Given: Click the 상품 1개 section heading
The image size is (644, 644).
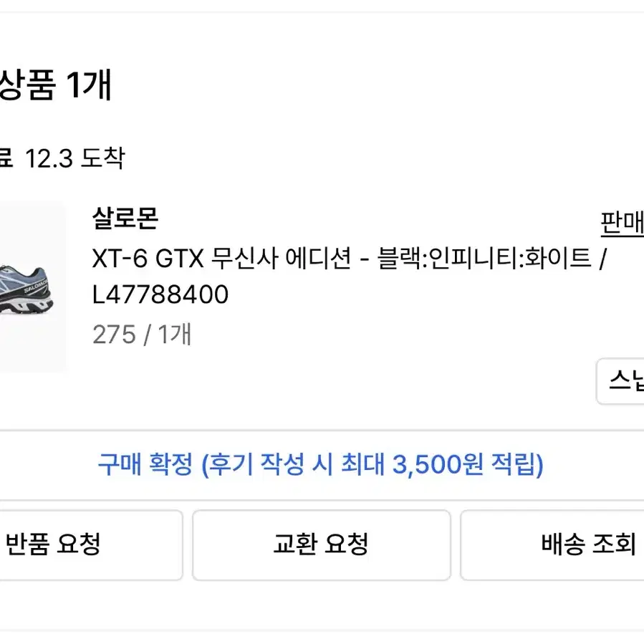Looking at the screenshot, I should (55, 85).
